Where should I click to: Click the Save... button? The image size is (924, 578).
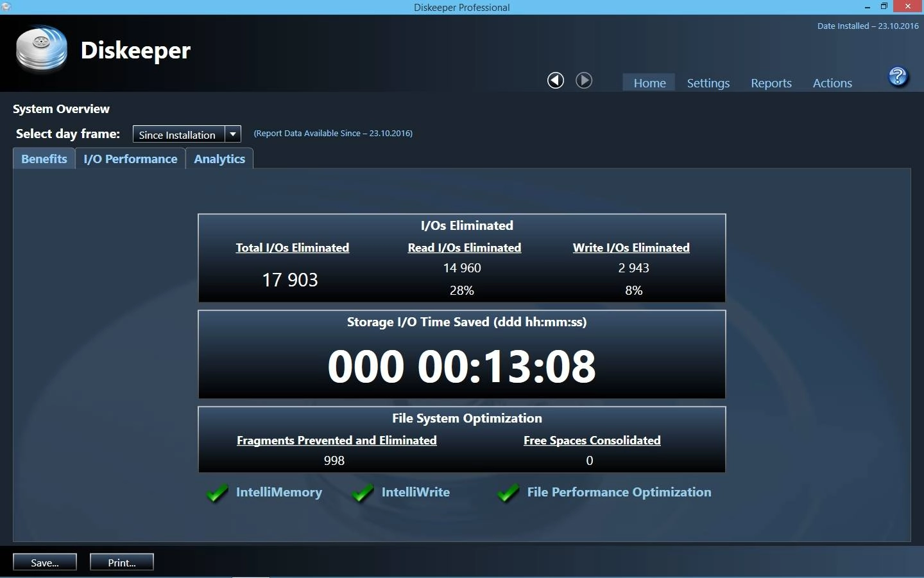coord(45,563)
